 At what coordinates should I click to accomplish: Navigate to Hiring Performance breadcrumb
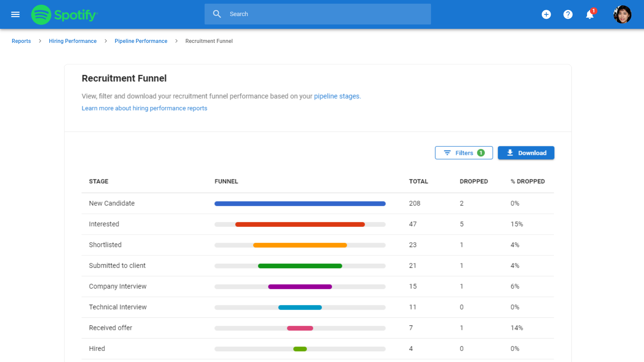click(73, 41)
